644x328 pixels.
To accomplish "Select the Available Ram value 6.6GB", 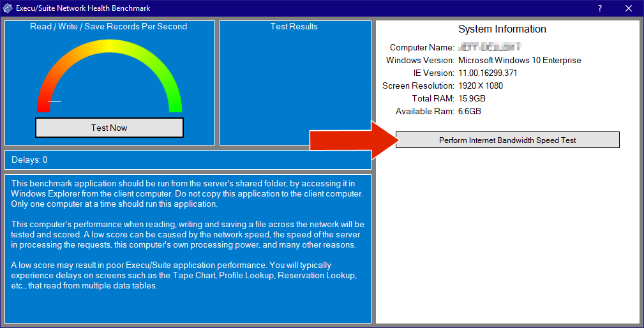I will pos(470,111).
